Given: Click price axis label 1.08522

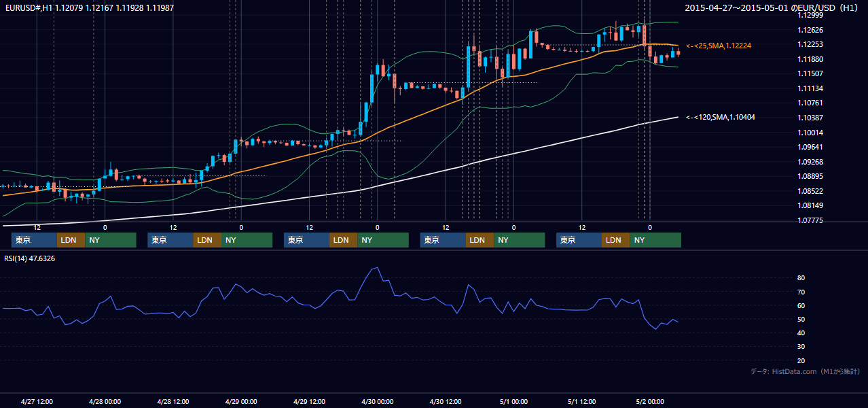Looking at the screenshot, I should point(810,191).
